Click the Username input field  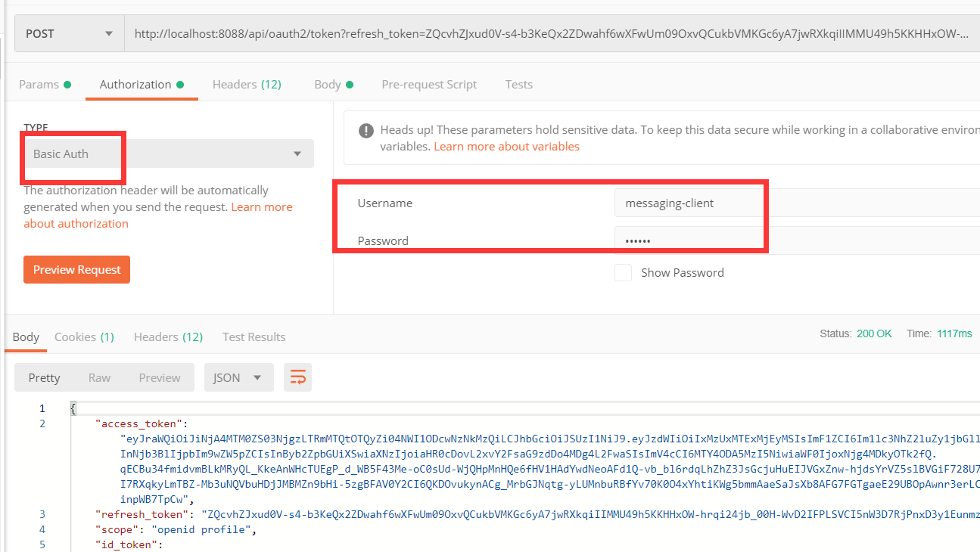[x=795, y=203]
